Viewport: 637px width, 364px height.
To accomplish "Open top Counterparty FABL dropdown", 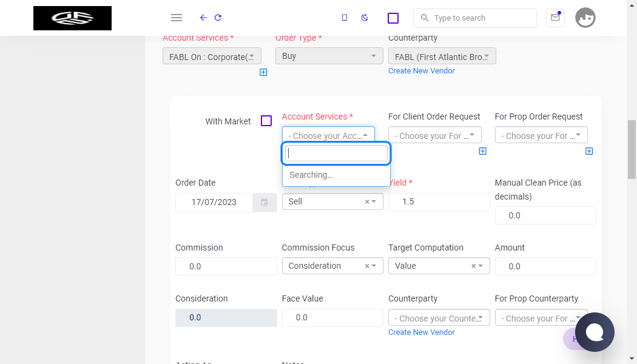I will pos(442,56).
